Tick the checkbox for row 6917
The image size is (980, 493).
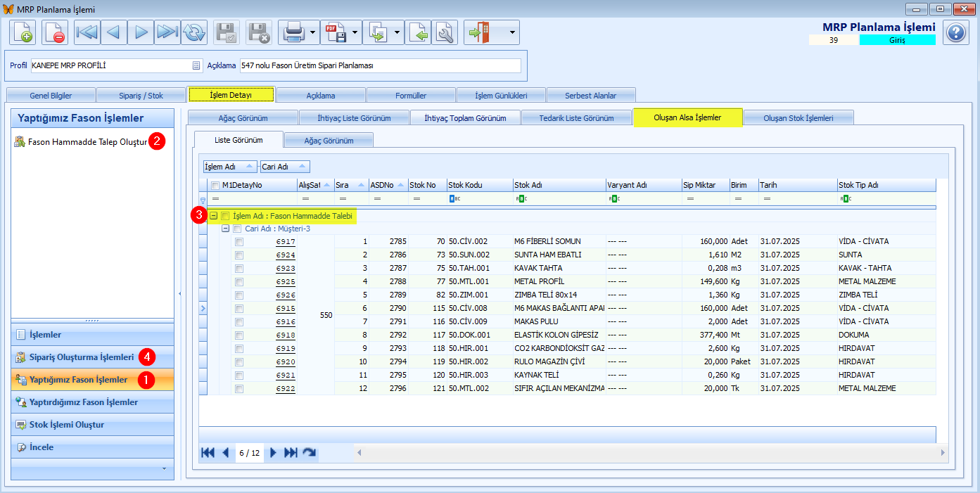tap(239, 241)
